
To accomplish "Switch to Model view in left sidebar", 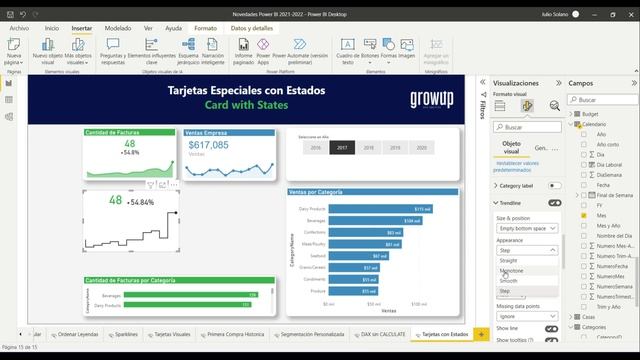I will pyautogui.click(x=9, y=117).
